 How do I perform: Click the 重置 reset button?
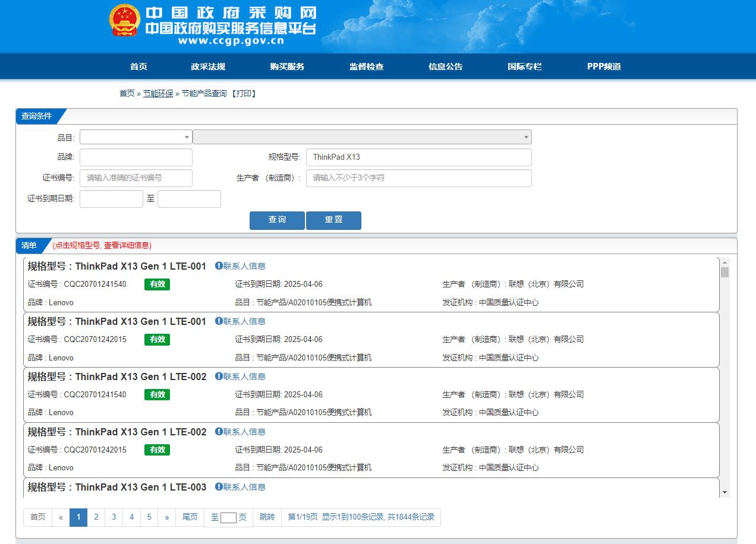click(x=333, y=220)
